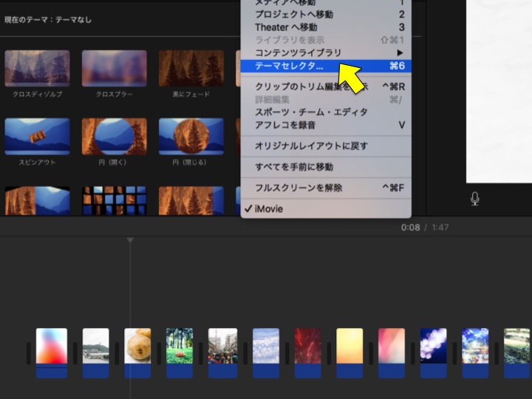This screenshot has height=399, width=532.
Task: Select クリップのトリム編集 menu item
Action: coord(326,86)
